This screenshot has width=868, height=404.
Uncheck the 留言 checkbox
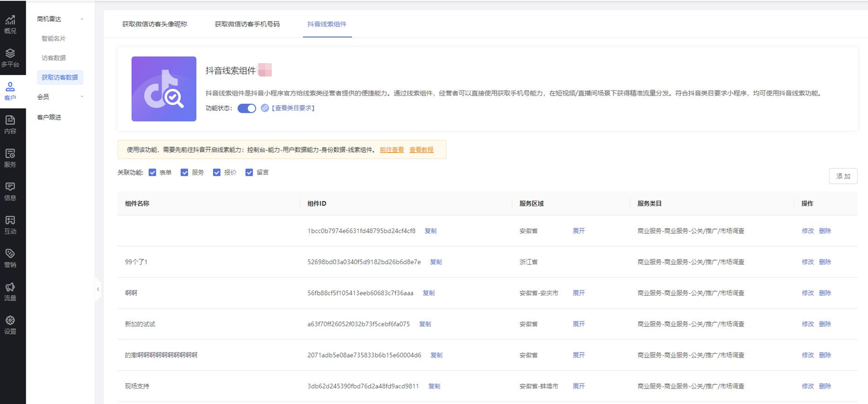pyautogui.click(x=250, y=173)
